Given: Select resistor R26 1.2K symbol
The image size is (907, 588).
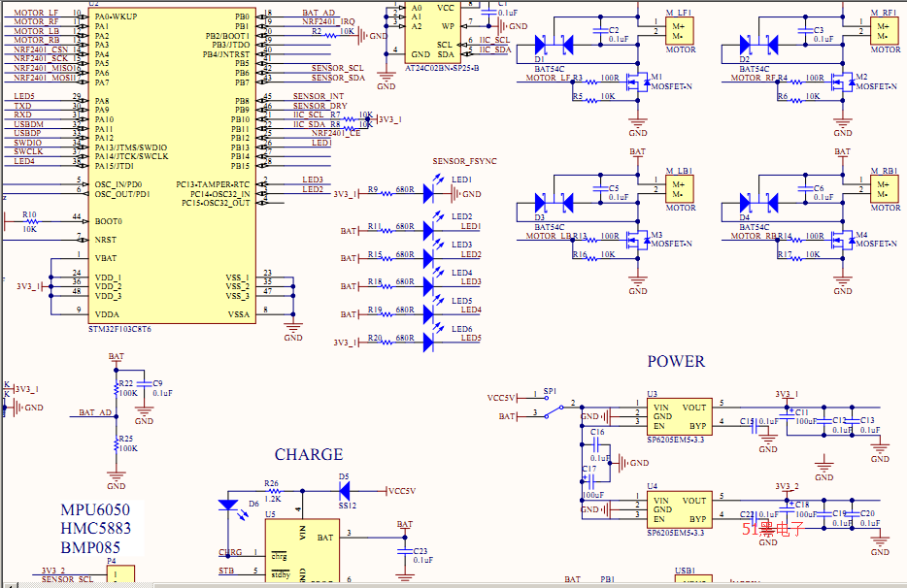Looking at the screenshot, I should pyautogui.click(x=272, y=491).
